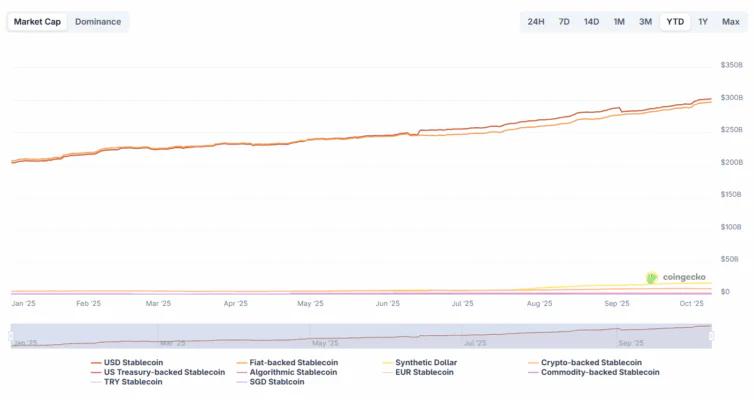Toggle Fiat-backed Stablecoin legend series
754x400 pixels.
tap(285, 362)
